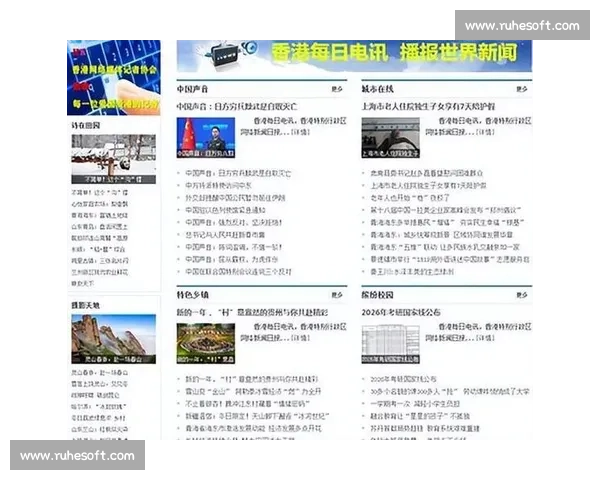Open [详情] link in 城市在线 summary
Image resolution: width=600 pixels, height=480 pixels.
click(x=485, y=132)
